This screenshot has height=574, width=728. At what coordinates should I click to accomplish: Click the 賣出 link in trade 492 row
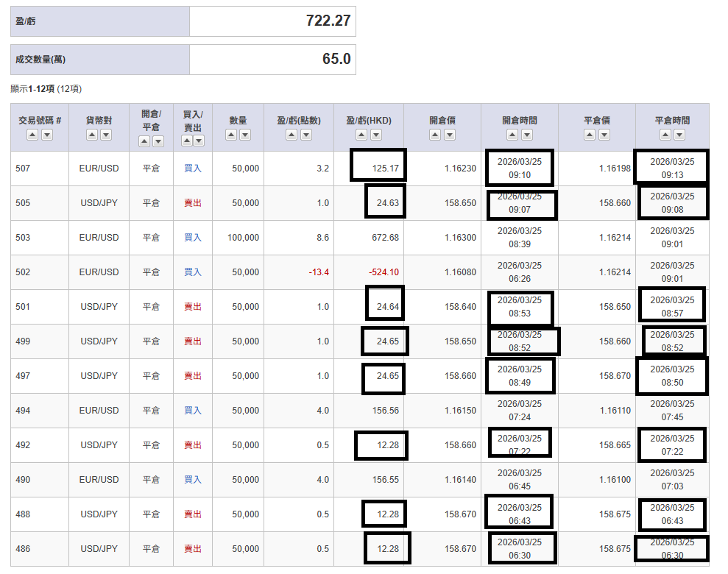point(193,445)
